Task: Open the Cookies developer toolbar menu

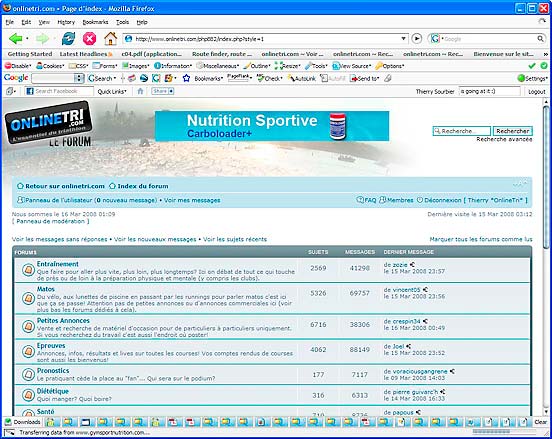Action: point(50,66)
